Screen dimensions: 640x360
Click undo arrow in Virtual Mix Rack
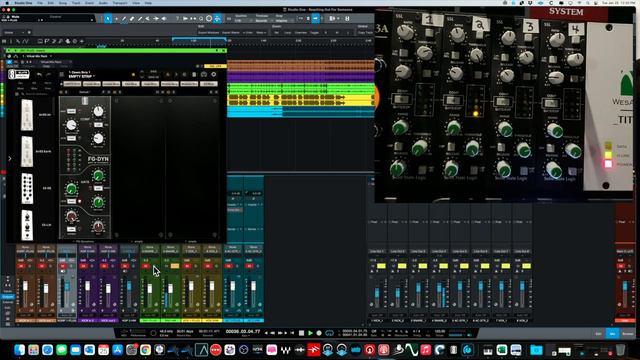pyautogui.click(x=39, y=75)
